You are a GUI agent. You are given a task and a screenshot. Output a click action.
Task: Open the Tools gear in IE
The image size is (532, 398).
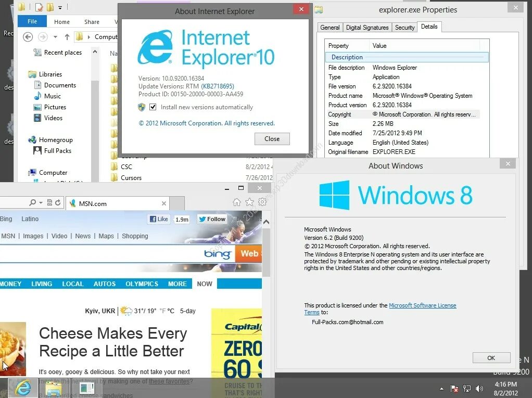(262, 202)
